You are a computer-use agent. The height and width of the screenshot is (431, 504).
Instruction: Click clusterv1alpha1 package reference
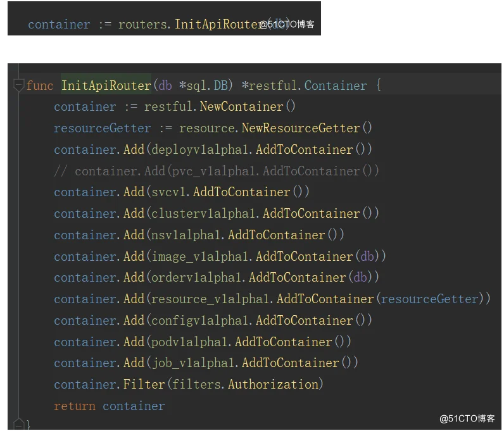pos(203,214)
